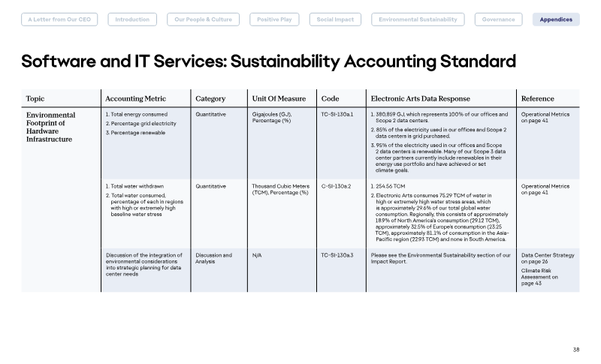The width and height of the screenshot is (601, 364).
Task: Go to the Introduction section tab
Action: pos(132,20)
